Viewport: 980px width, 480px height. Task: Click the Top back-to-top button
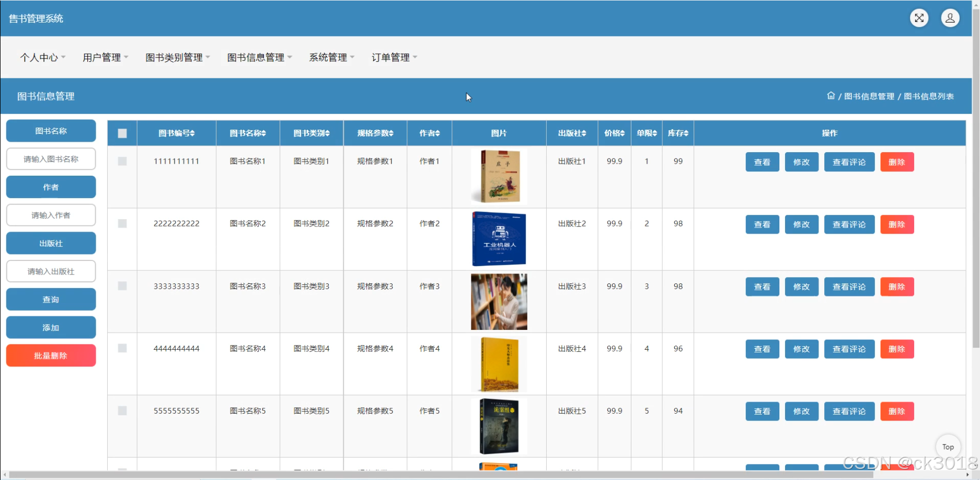coord(948,447)
